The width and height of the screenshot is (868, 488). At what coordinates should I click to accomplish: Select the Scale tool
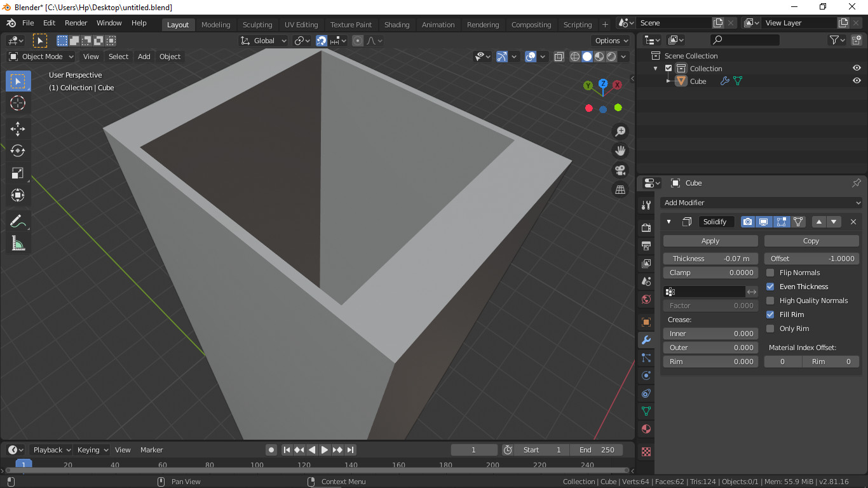[18, 173]
